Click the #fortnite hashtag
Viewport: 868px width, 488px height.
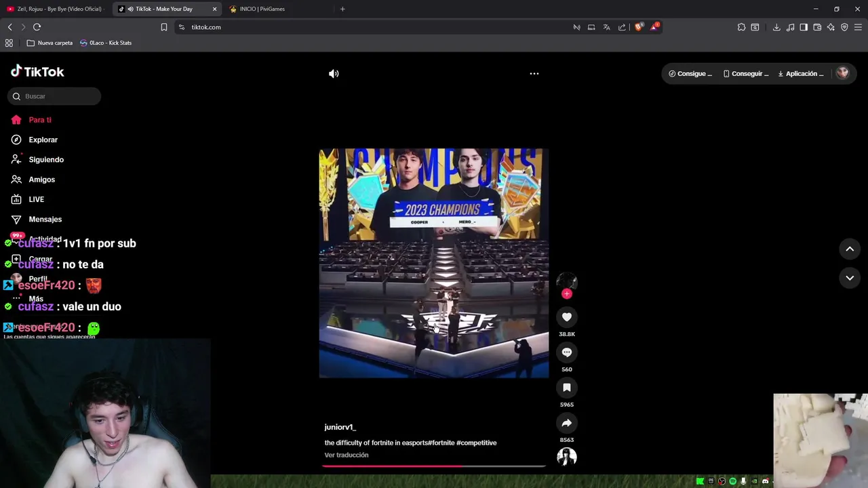coord(441,443)
